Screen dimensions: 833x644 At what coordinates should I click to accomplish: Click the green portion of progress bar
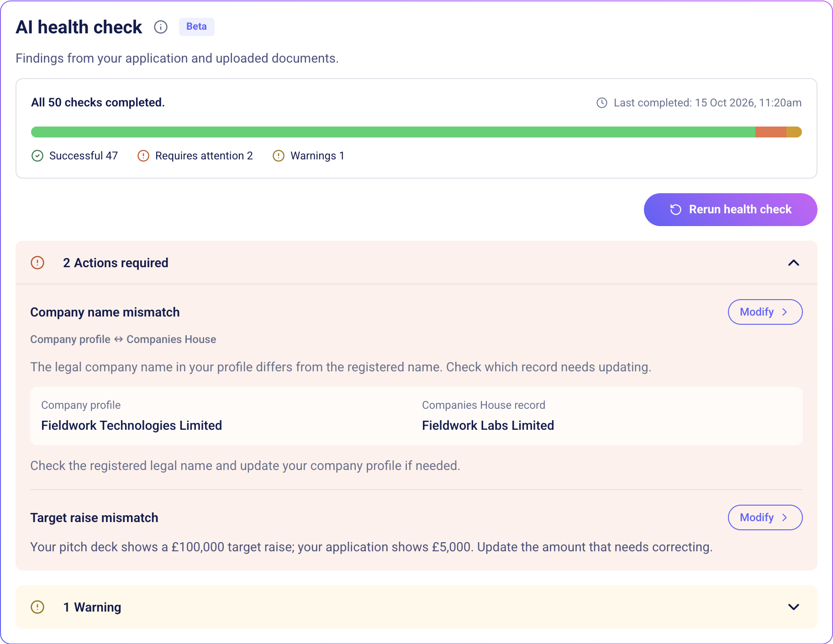[393, 132]
